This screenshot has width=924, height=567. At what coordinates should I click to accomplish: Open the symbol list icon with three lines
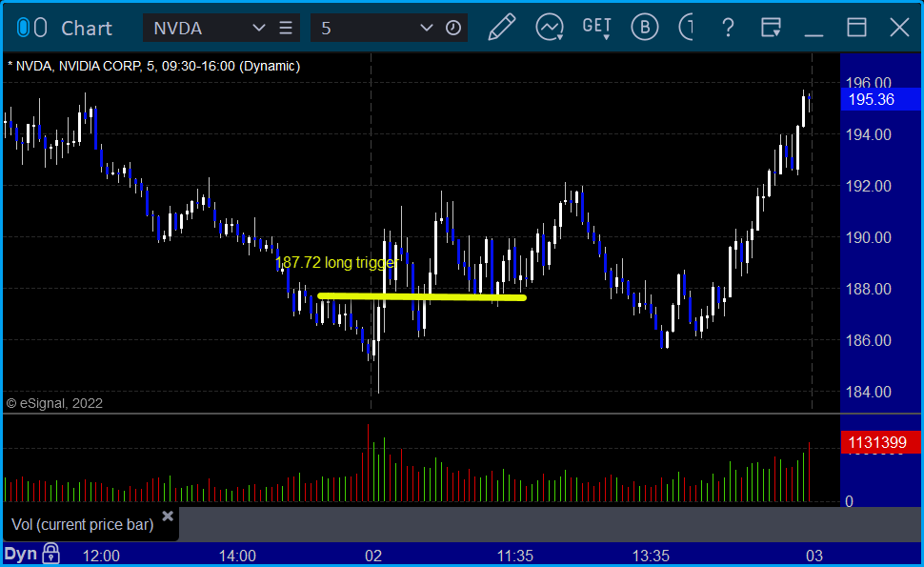[x=286, y=28]
